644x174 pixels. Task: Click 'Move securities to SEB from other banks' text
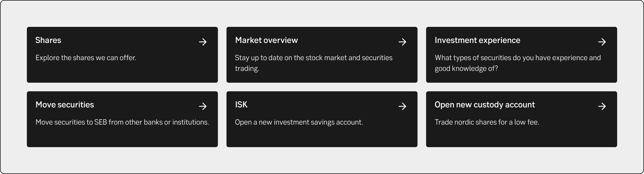coord(122,122)
